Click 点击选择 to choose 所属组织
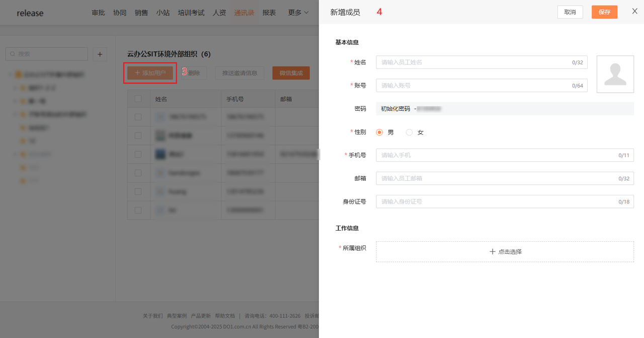Image resolution: width=644 pixels, height=338 pixels. click(505, 251)
